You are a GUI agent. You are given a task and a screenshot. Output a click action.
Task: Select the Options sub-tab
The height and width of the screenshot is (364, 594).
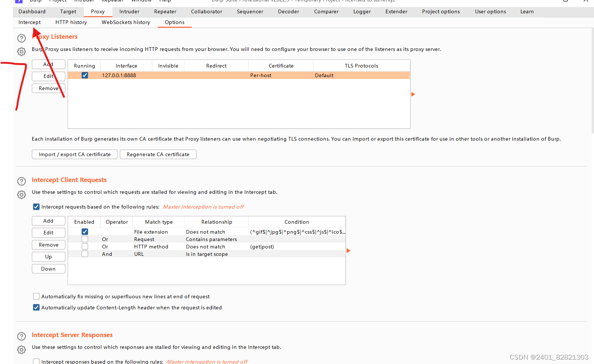pyautogui.click(x=175, y=22)
